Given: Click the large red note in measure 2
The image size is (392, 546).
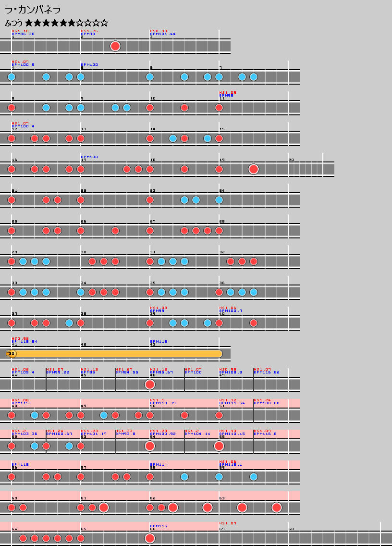Looking at the screenshot, I should point(115,46).
